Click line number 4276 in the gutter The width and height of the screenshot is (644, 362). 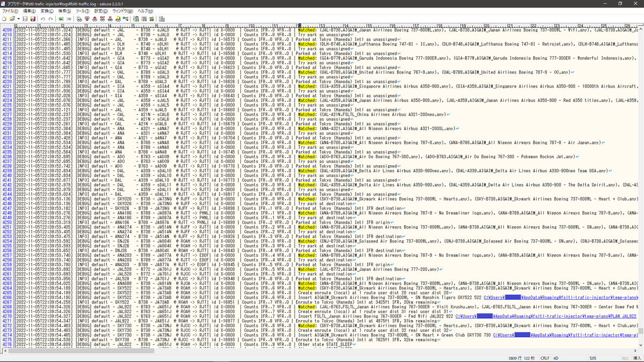(x=7, y=345)
